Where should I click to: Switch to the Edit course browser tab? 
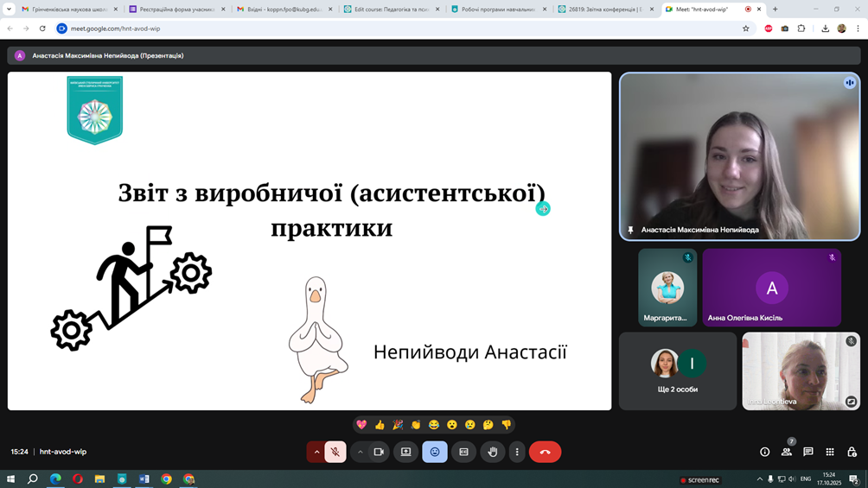[389, 10]
